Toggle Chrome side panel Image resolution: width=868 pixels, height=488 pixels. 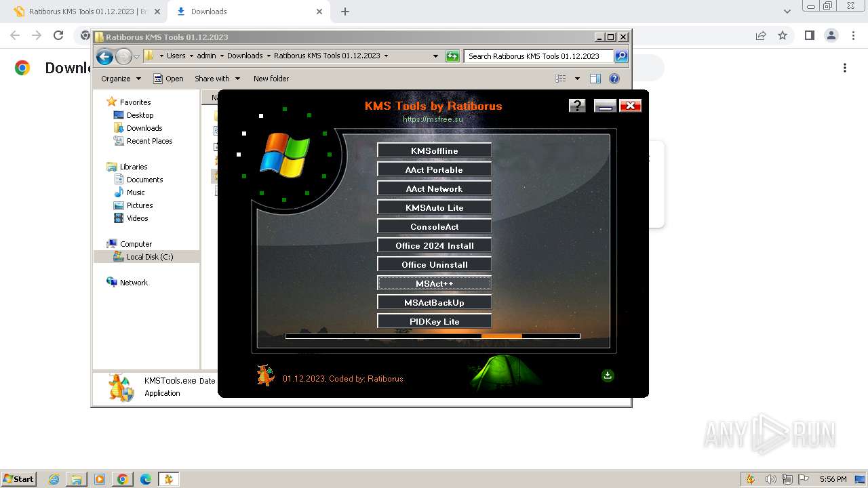tap(809, 35)
